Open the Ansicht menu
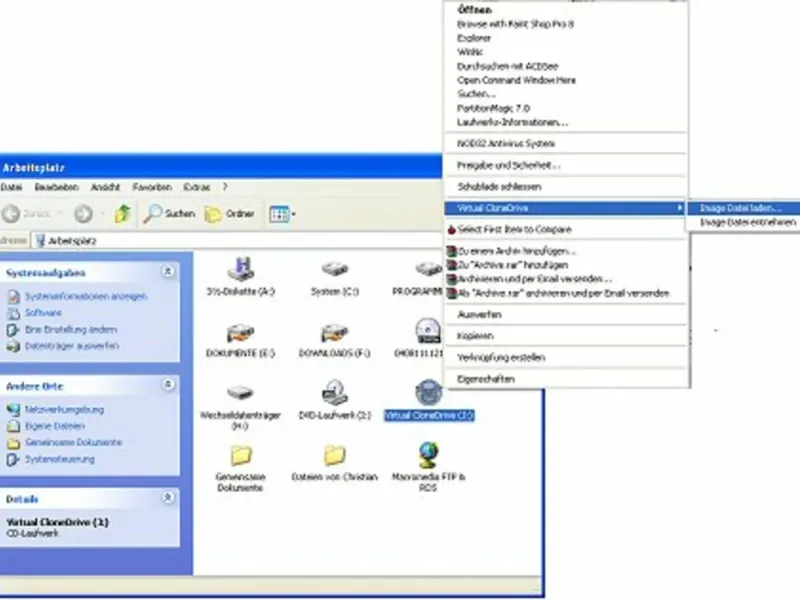 coord(105,187)
